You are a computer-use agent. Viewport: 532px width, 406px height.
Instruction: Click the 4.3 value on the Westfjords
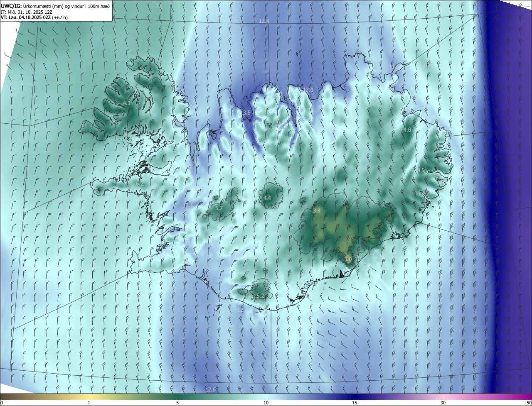[x=126, y=103]
